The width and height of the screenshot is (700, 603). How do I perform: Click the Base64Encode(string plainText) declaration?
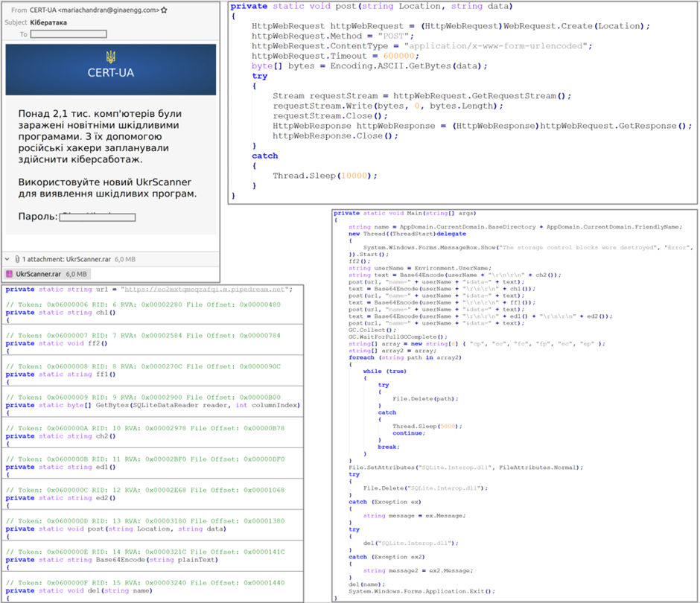(112, 560)
